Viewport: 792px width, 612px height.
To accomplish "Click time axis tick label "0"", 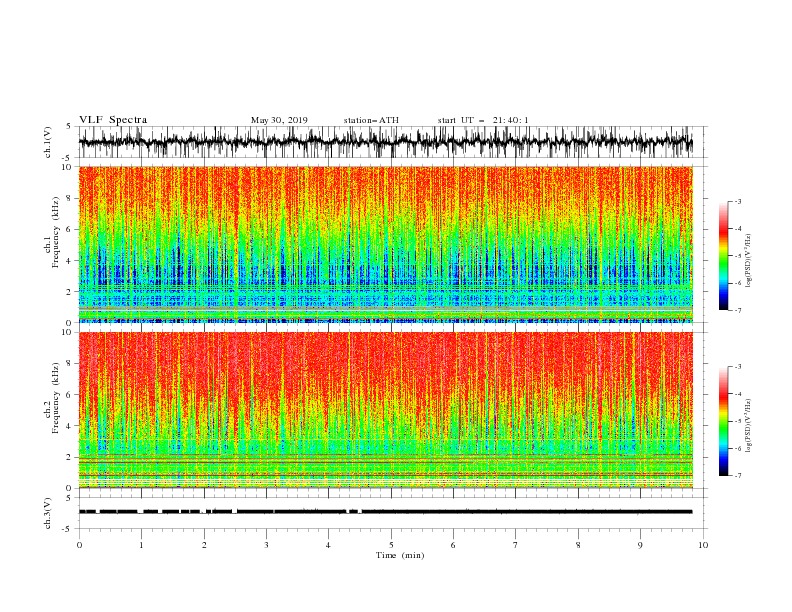I will point(79,545).
